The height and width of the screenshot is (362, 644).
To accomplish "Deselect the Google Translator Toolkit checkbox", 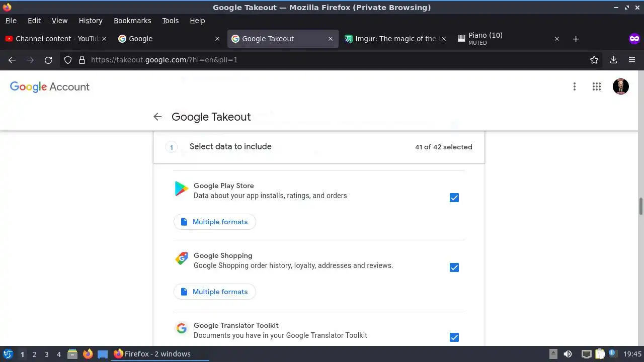I will [454, 337].
